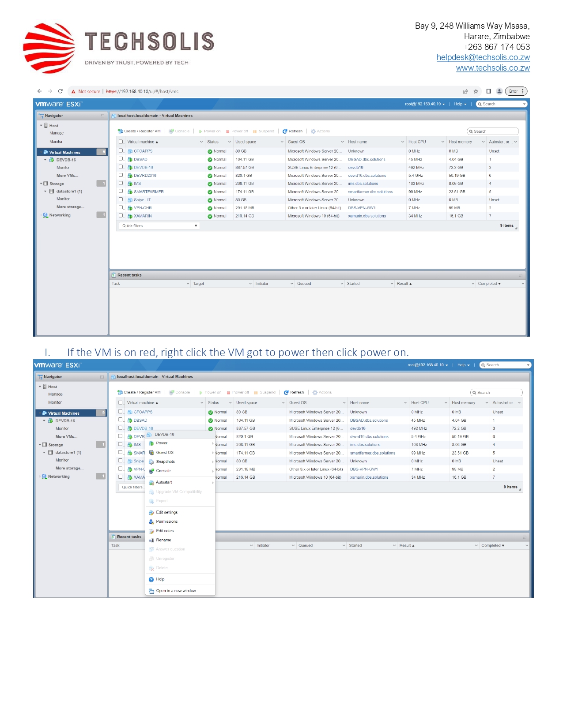Choose Open in a new window
Screen dimensions: 563x728
point(176,591)
